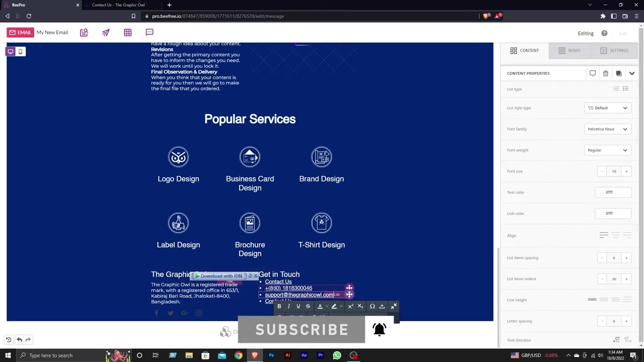Toggle underline in the text editor toolbar
The width and height of the screenshot is (644, 362).
click(x=298, y=306)
